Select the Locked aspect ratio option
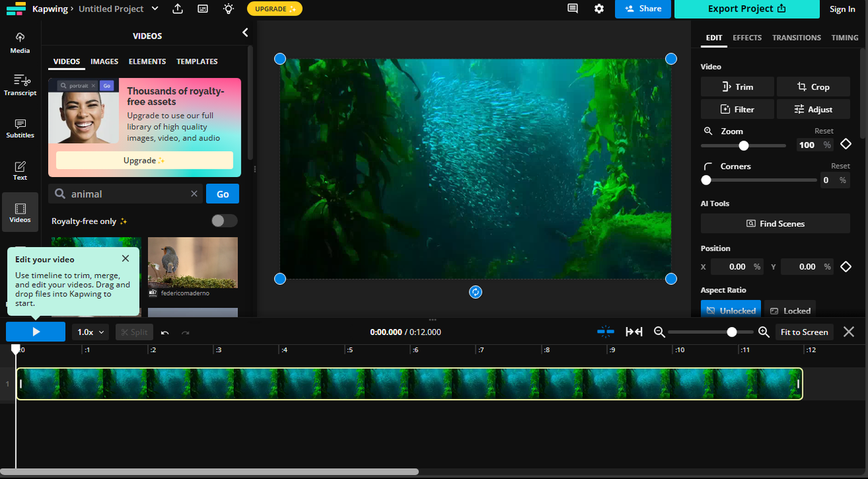The width and height of the screenshot is (868, 479). coord(790,310)
